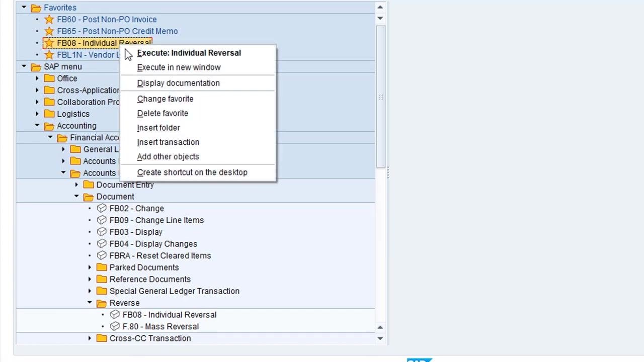
Task: Choose Change favorite
Action: (165, 99)
